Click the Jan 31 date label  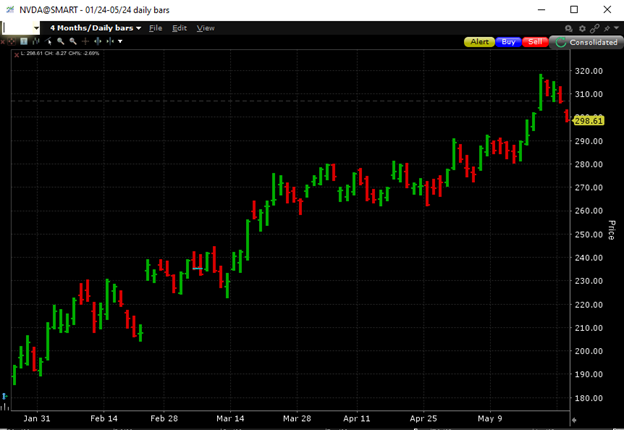[x=37, y=418]
